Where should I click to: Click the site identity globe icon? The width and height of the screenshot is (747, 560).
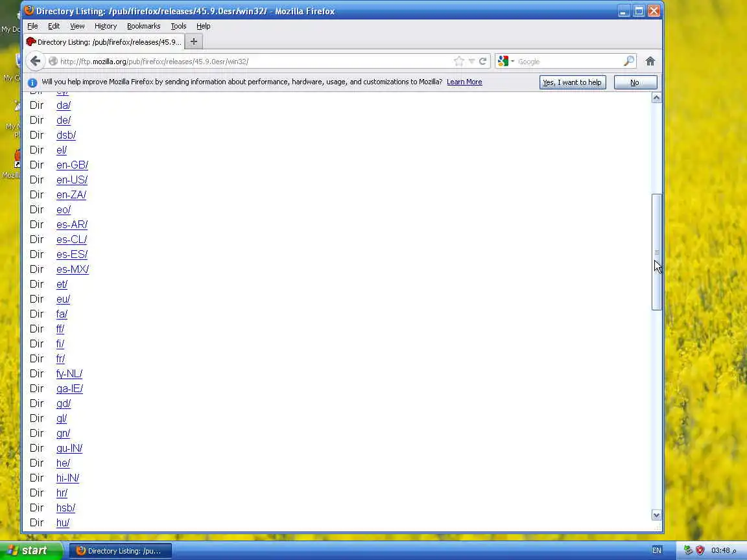(x=53, y=62)
